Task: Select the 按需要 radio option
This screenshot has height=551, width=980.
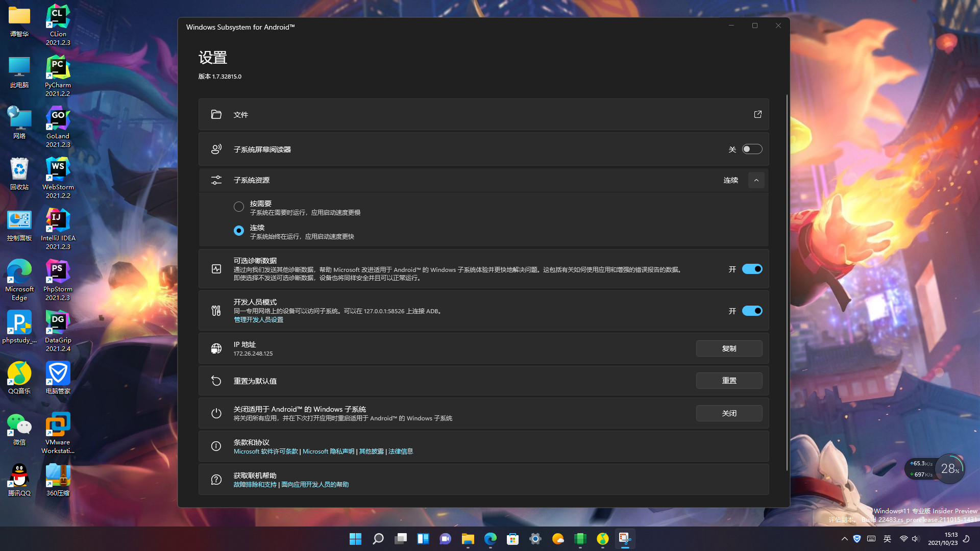Action: pos(239,207)
